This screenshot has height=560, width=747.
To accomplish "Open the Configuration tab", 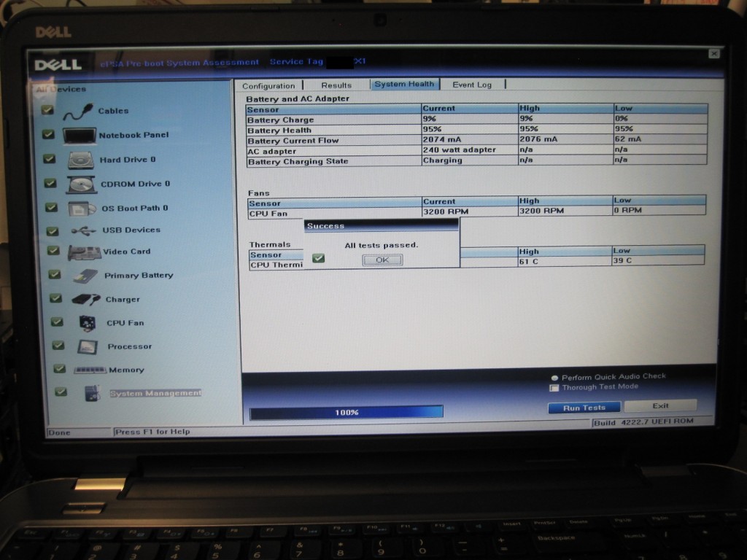I will 268,86.
